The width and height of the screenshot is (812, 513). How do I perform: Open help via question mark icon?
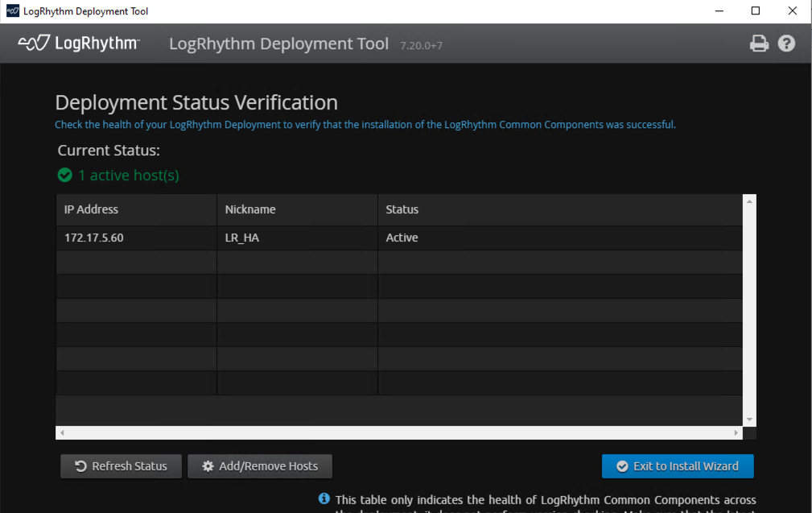(786, 43)
